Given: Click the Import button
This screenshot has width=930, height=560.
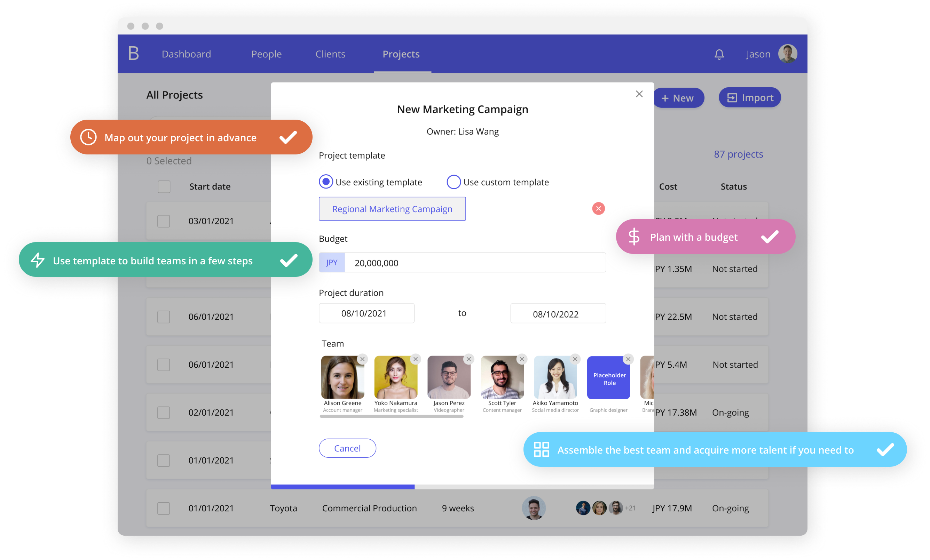Looking at the screenshot, I should [x=750, y=98].
